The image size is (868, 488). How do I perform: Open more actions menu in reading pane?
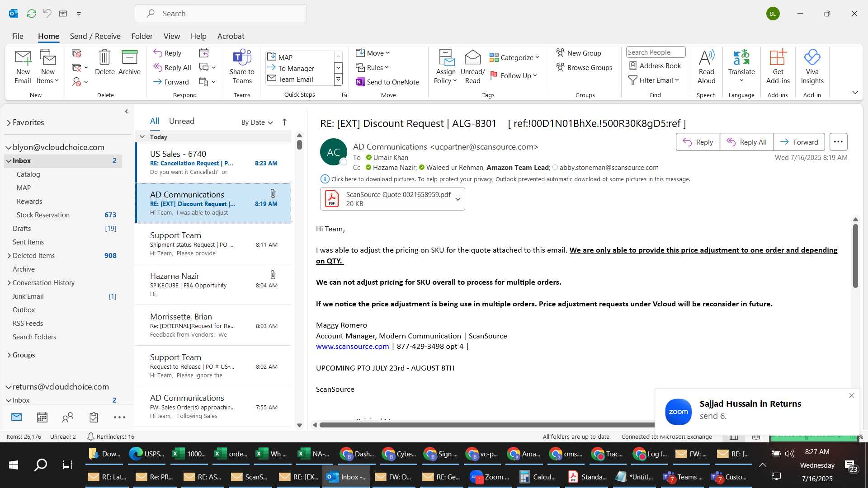(838, 142)
